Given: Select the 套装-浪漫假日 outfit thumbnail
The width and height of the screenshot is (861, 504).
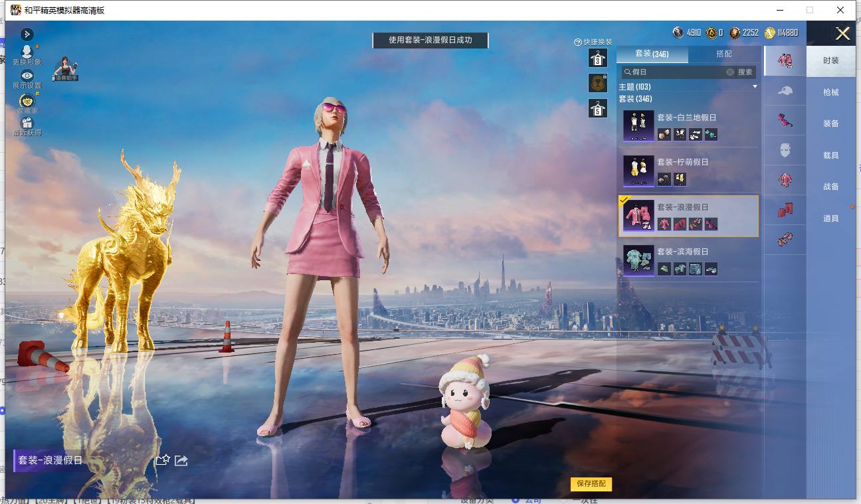Looking at the screenshot, I should [638, 216].
